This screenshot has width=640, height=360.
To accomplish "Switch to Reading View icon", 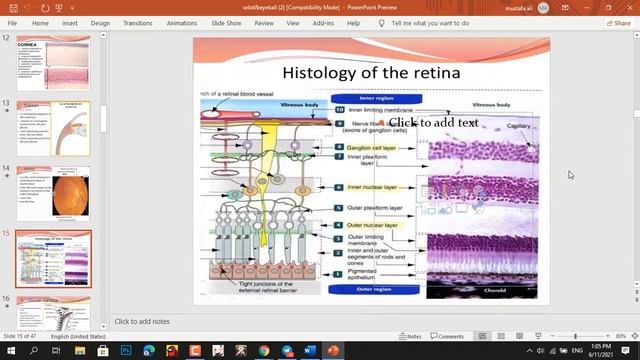I will point(519,336).
